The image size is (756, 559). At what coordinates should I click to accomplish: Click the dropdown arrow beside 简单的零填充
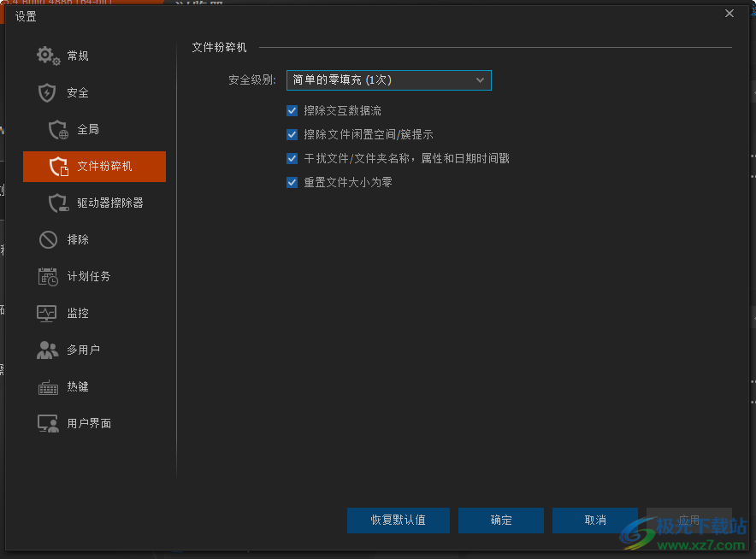[x=481, y=79]
